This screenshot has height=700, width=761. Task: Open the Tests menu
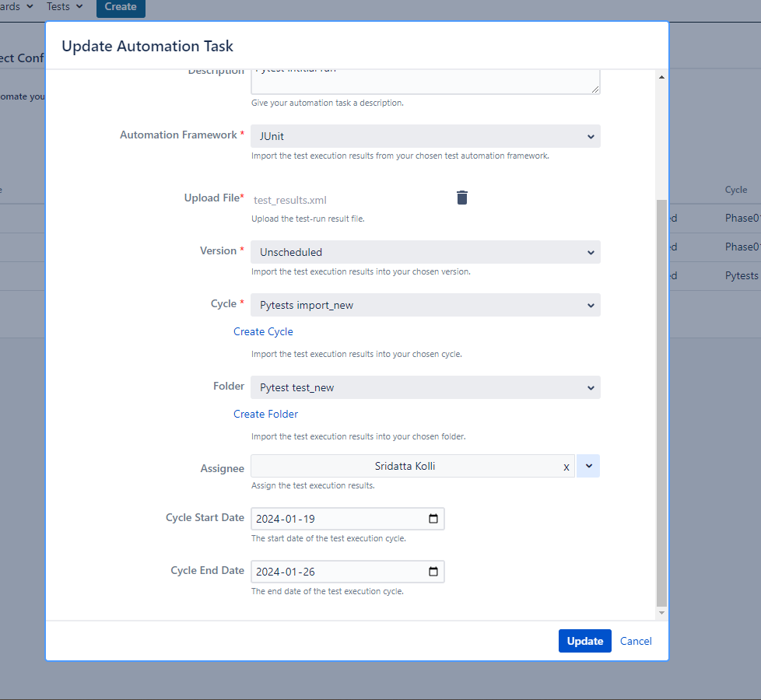[64, 6]
